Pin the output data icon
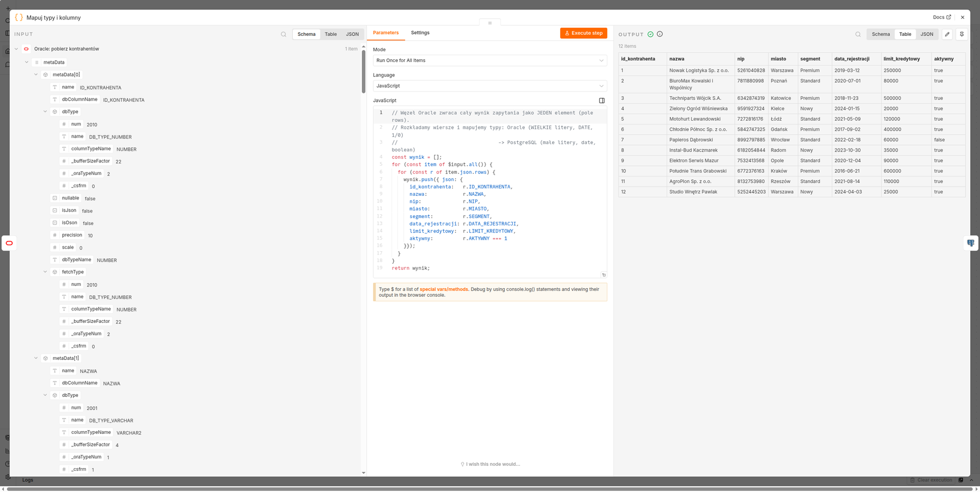 [962, 34]
